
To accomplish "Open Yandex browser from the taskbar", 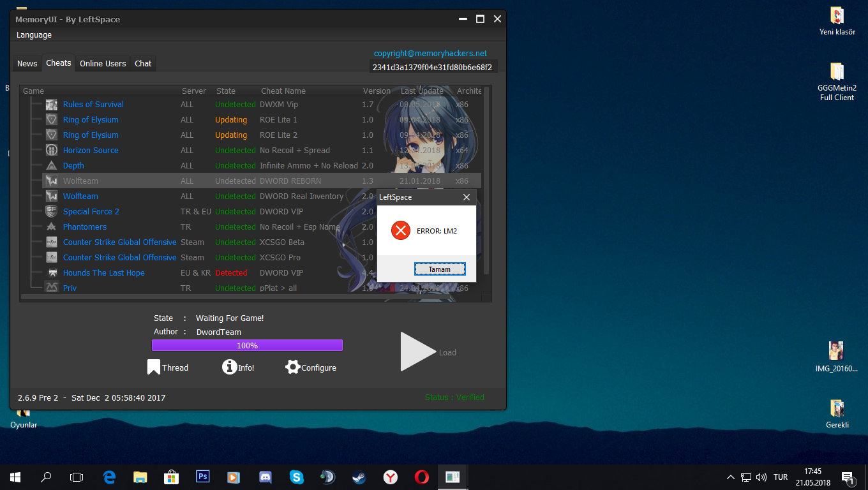I will tap(390, 477).
